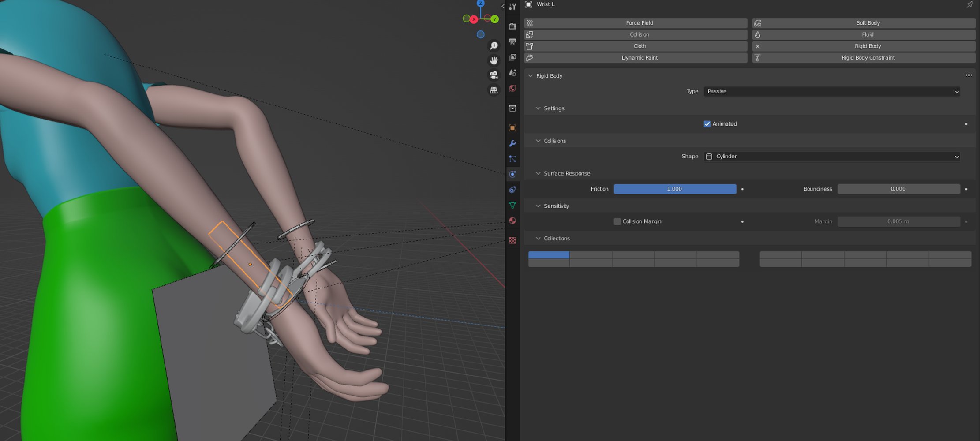Image resolution: width=980 pixels, height=441 pixels.
Task: Click the Friction slider field
Action: tap(674, 189)
